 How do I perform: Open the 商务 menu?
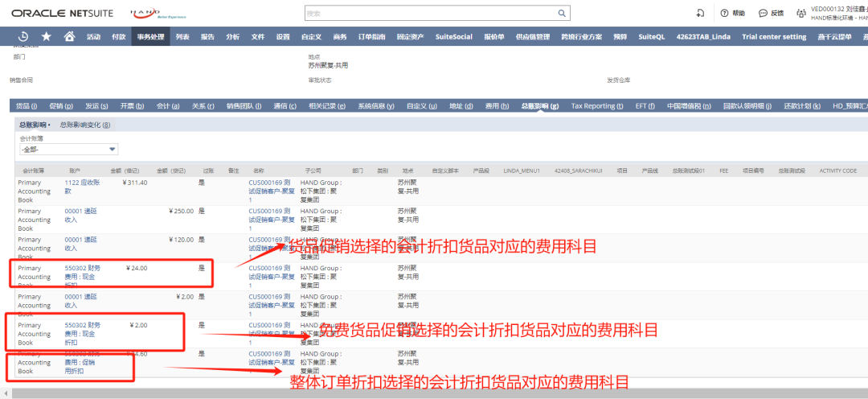pyautogui.click(x=340, y=36)
